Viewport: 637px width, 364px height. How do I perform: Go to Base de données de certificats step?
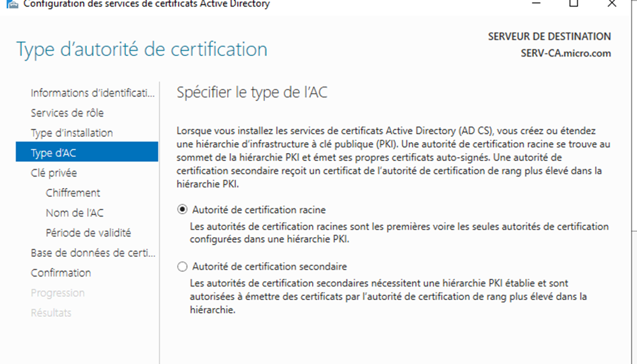coord(93,253)
